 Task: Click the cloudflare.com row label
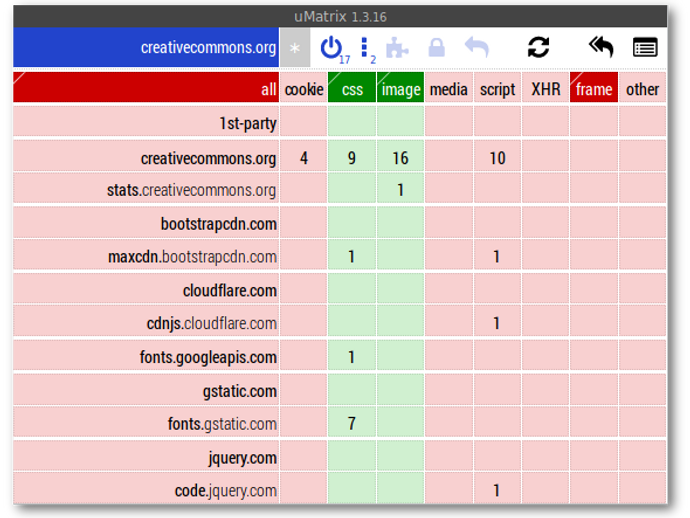[146, 288]
